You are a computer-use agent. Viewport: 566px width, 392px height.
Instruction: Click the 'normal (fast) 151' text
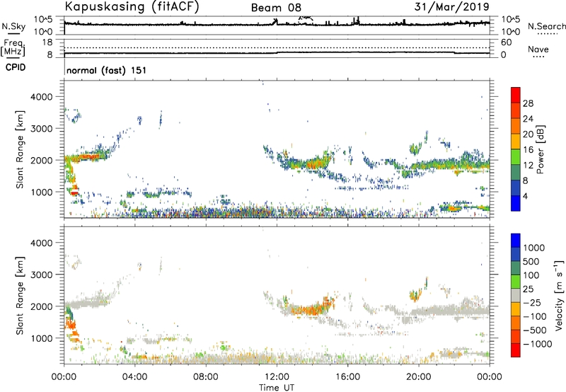tap(107, 70)
